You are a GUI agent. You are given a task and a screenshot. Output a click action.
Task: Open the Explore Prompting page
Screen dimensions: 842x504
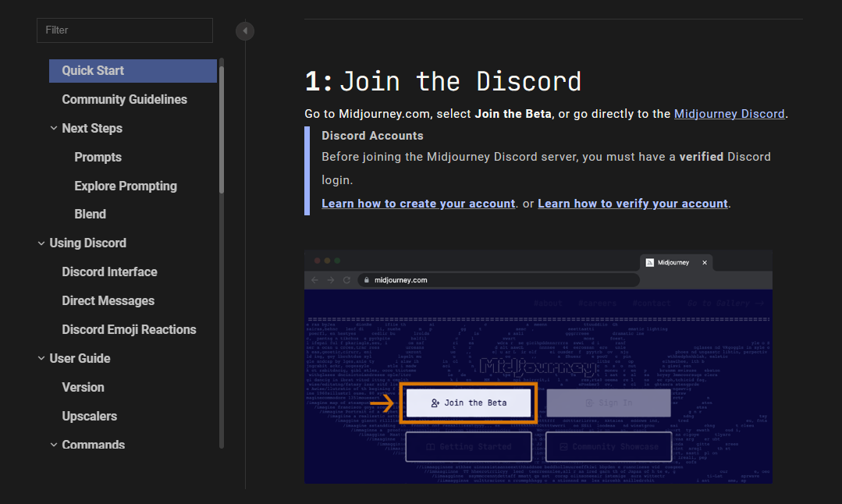(x=126, y=186)
